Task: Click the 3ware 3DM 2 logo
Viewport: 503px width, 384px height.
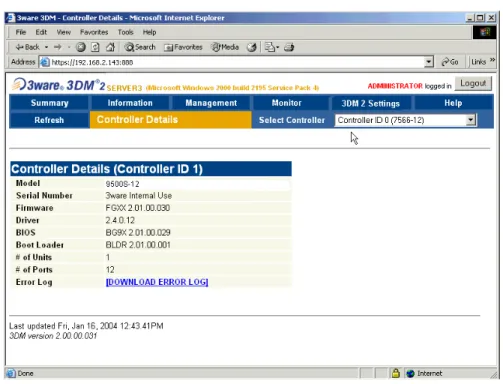Action: pos(58,85)
